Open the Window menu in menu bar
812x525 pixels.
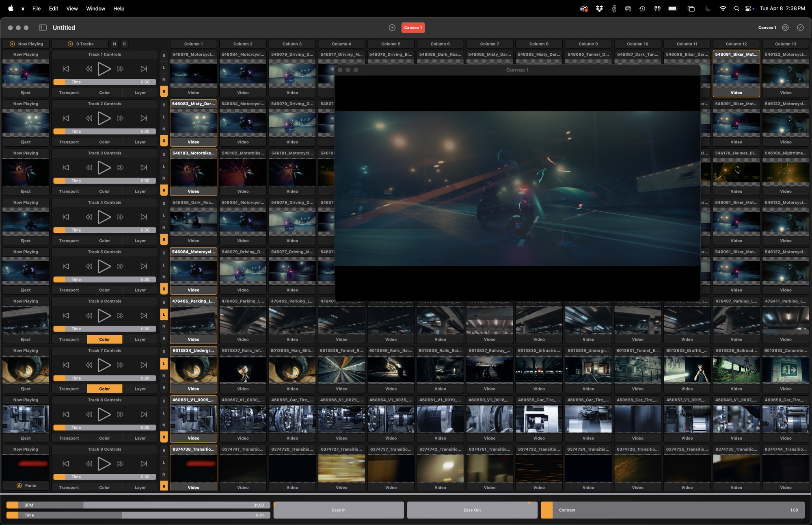[95, 9]
